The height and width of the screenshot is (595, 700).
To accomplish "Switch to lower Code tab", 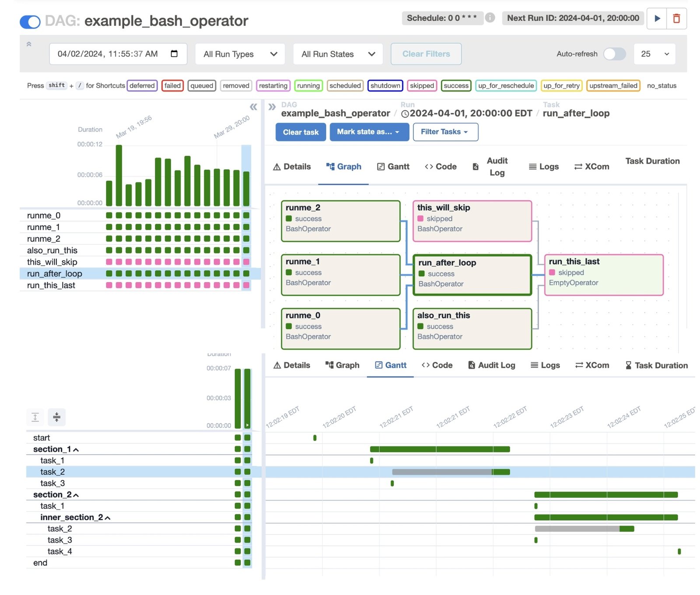I will (437, 365).
